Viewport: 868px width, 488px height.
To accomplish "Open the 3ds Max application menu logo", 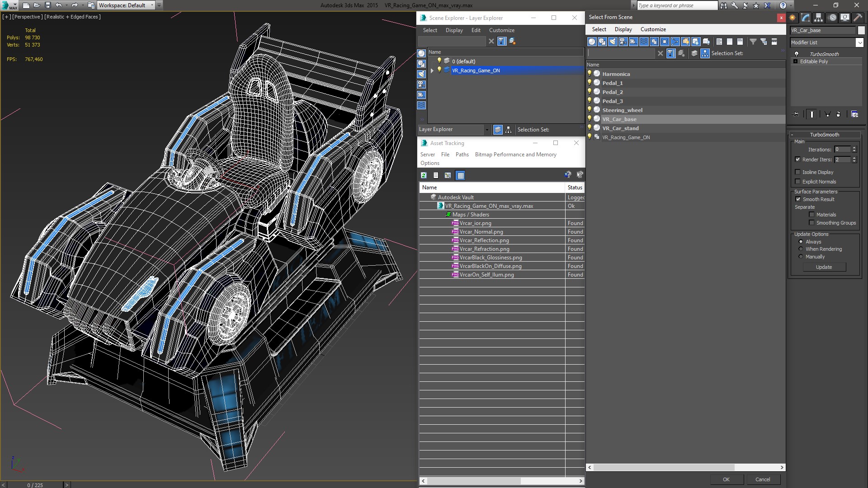I will tap(9, 5).
